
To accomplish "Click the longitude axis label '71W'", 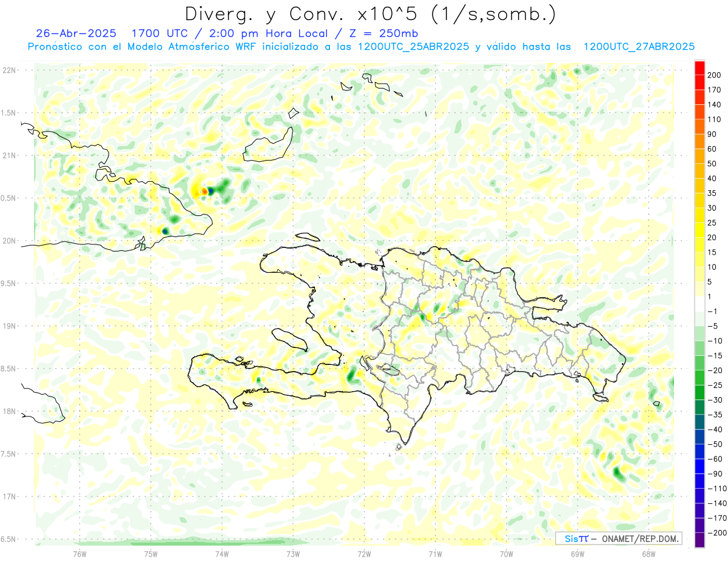I will [435, 554].
